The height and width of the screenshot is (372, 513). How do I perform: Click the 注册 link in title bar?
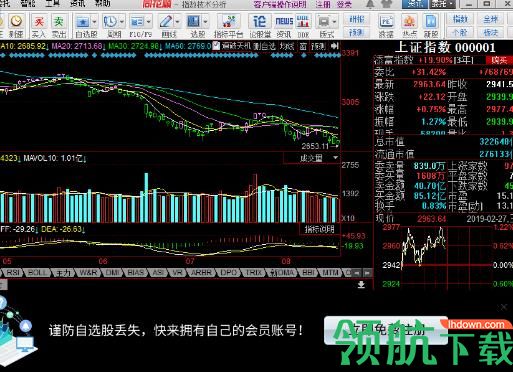click(323, 4)
